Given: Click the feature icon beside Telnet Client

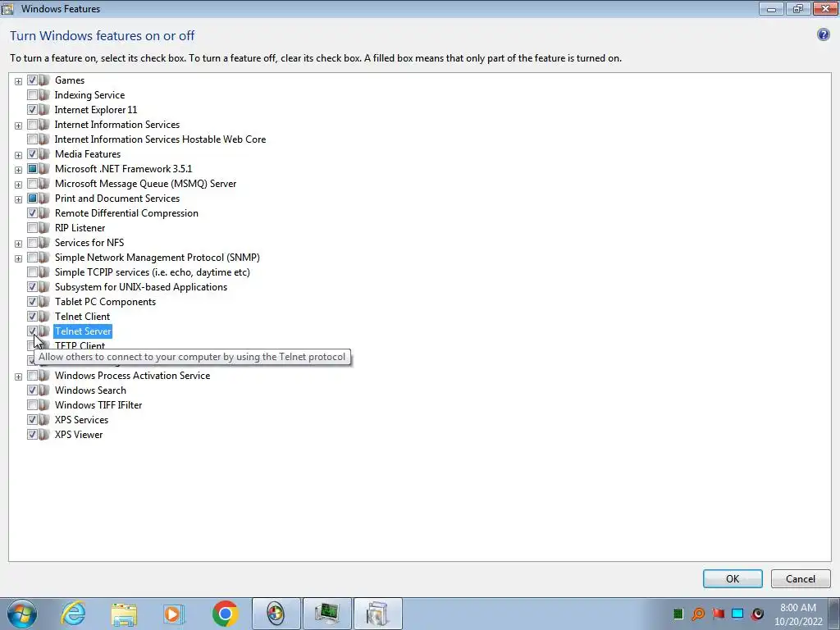Looking at the screenshot, I should (44, 317).
